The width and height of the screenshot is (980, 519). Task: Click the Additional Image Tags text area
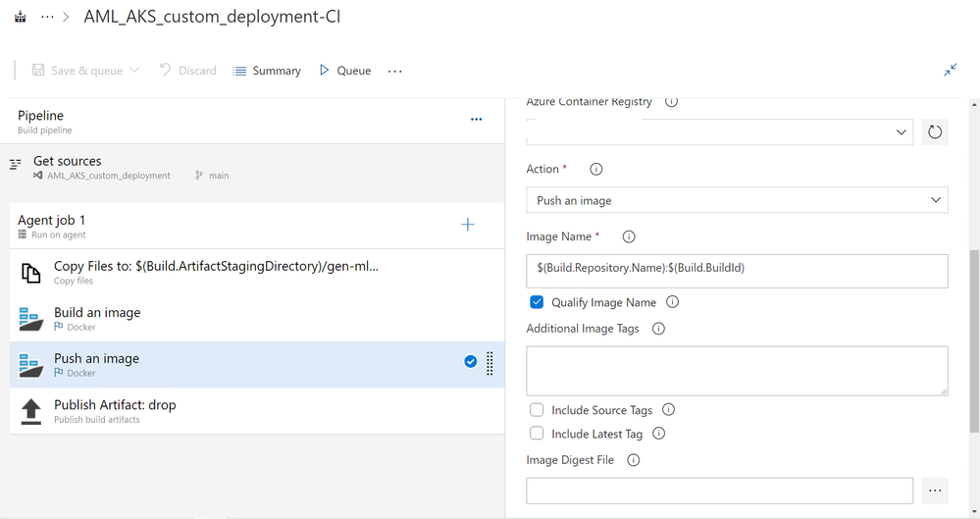pos(737,371)
